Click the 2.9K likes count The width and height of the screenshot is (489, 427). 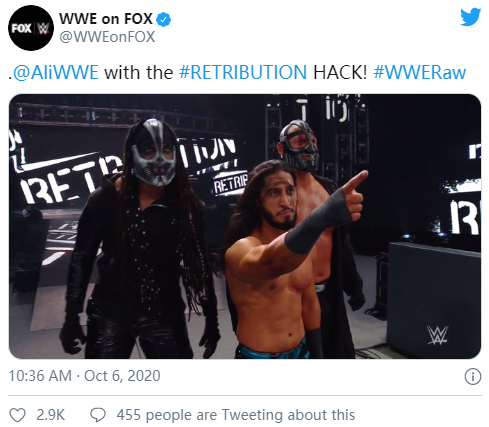click(50, 415)
